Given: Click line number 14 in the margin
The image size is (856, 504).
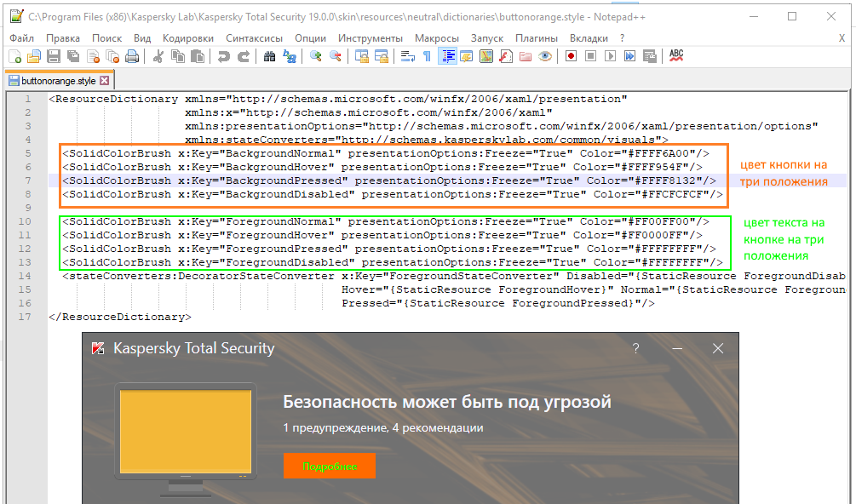Looking at the screenshot, I should pyautogui.click(x=25, y=276).
